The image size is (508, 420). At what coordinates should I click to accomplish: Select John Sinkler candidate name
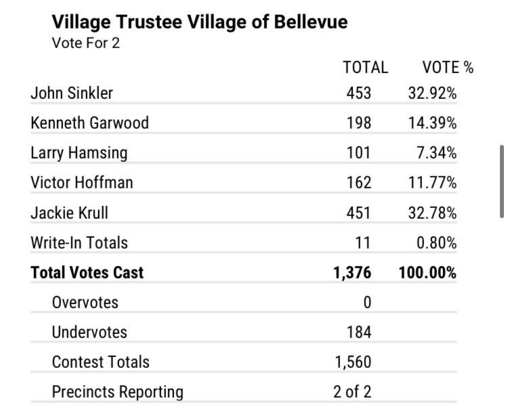[x=72, y=93]
